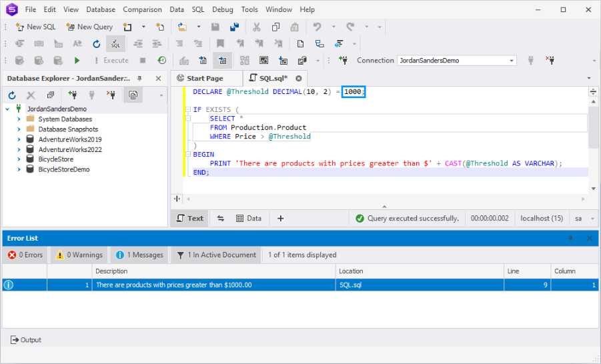
Task: Click the bookmark icon in the toolbar
Action: 220,44
